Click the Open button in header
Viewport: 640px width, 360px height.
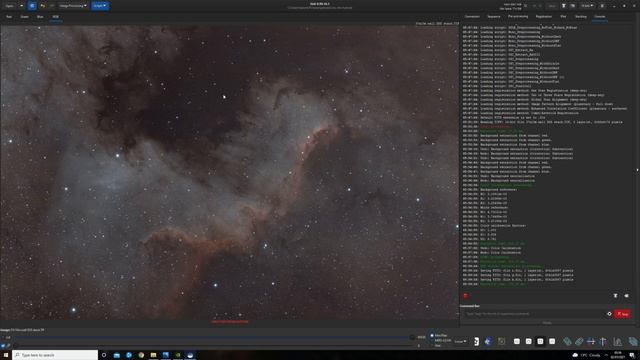pos(9,6)
